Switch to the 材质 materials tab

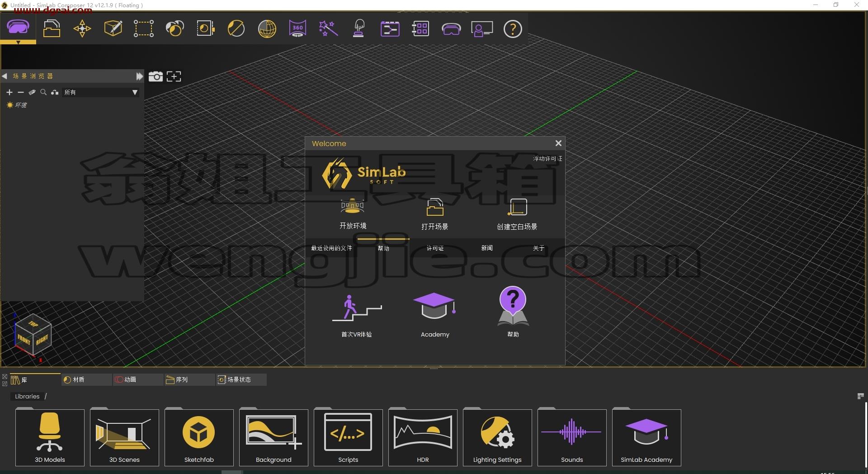86,379
